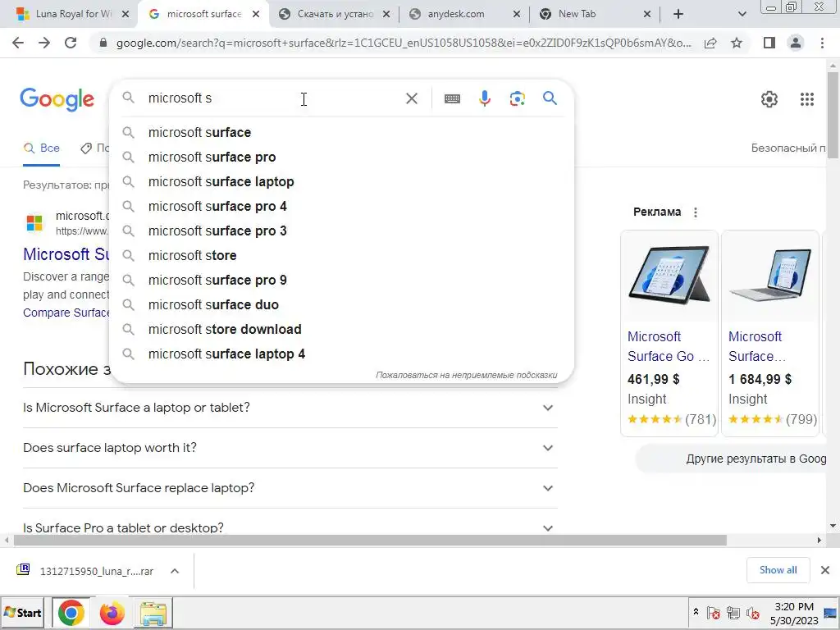This screenshot has width=840, height=630.
Task: Launch Firefox from the taskbar
Action: (x=112, y=612)
